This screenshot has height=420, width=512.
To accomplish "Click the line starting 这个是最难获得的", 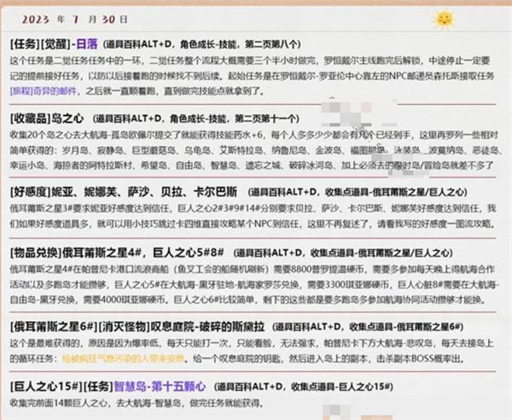I will pyautogui.click(x=252, y=343).
